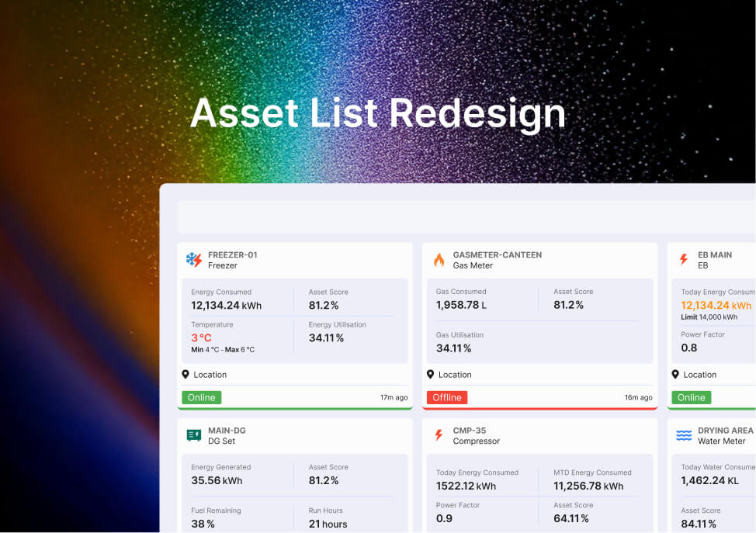The width and height of the screenshot is (756, 533).
Task: Select FREEZER-01 Energy Utilisation 34.11 %
Action: (326, 337)
